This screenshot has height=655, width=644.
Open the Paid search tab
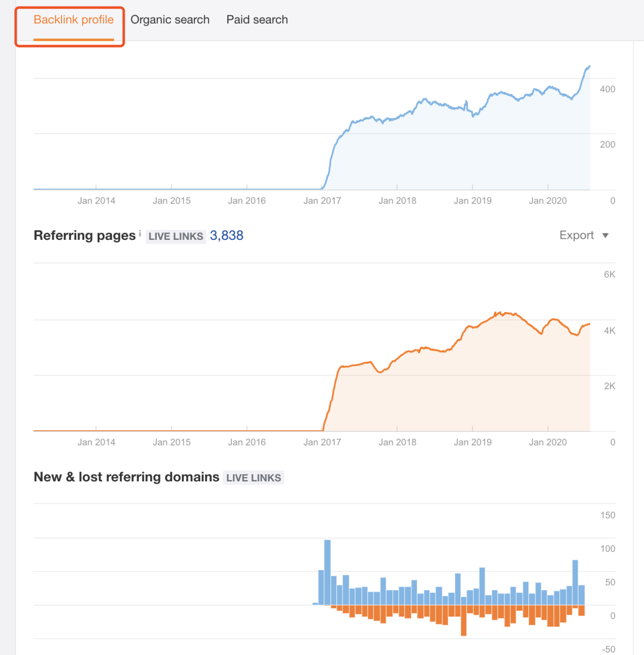257,20
